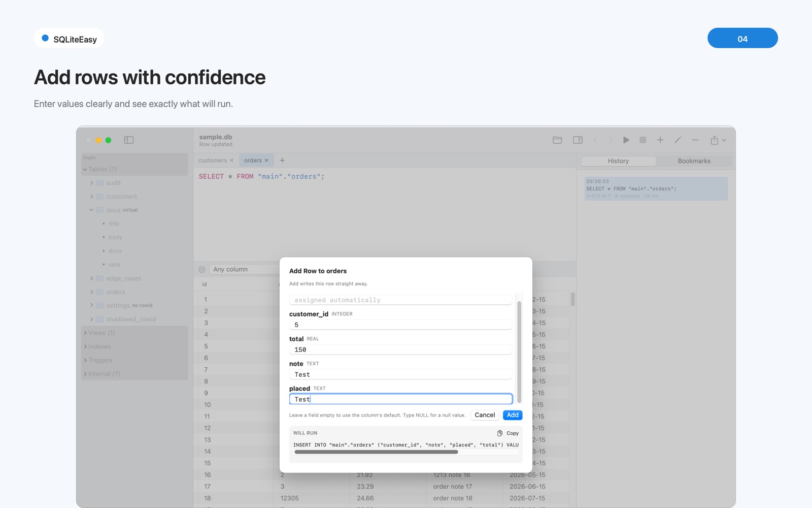Viewport: 812px width, 508px height.
Task: Expand the Indexes section
Action: 85,347
